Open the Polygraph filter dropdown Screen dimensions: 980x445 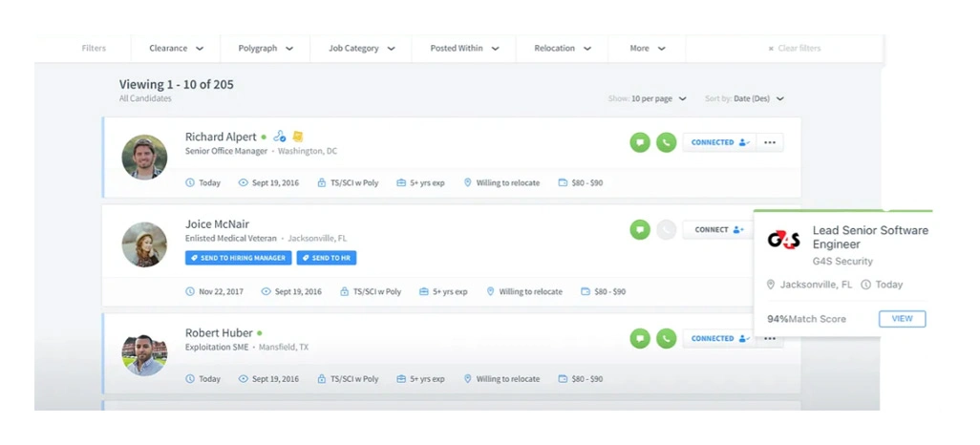pyautogui.click(x=266, y=48)
